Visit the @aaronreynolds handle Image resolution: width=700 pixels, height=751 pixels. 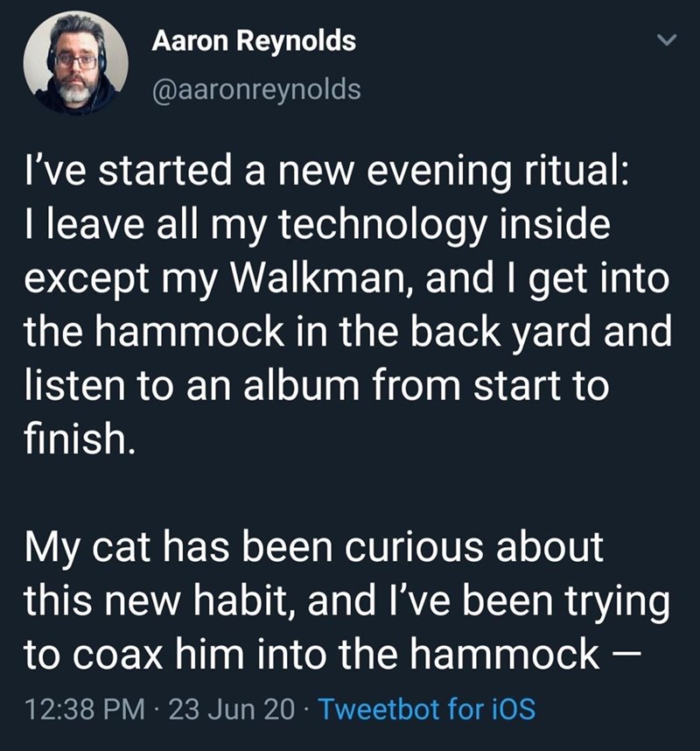coord(256,88)
